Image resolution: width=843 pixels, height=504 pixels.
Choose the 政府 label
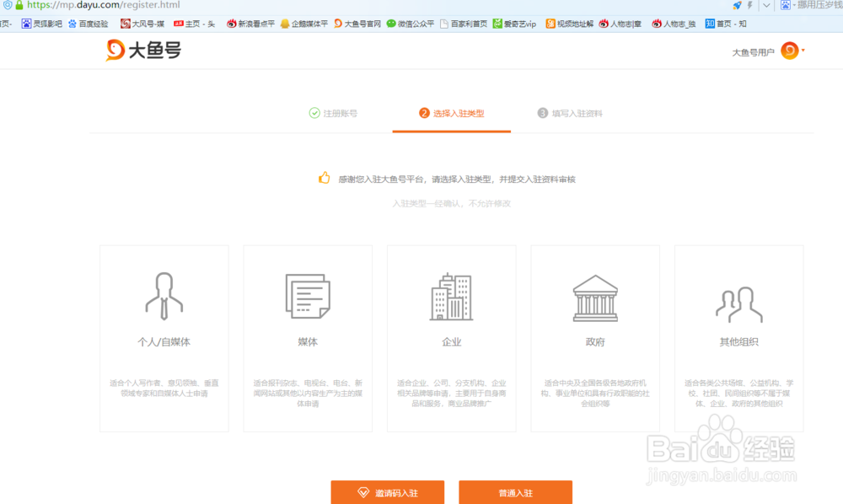(595, 342)
